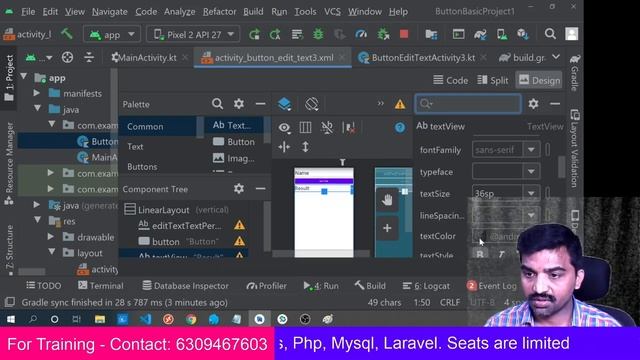This screenshot has width=640, height=360.
Task: Stop the running app with red square
Action: tap(404, 34)
